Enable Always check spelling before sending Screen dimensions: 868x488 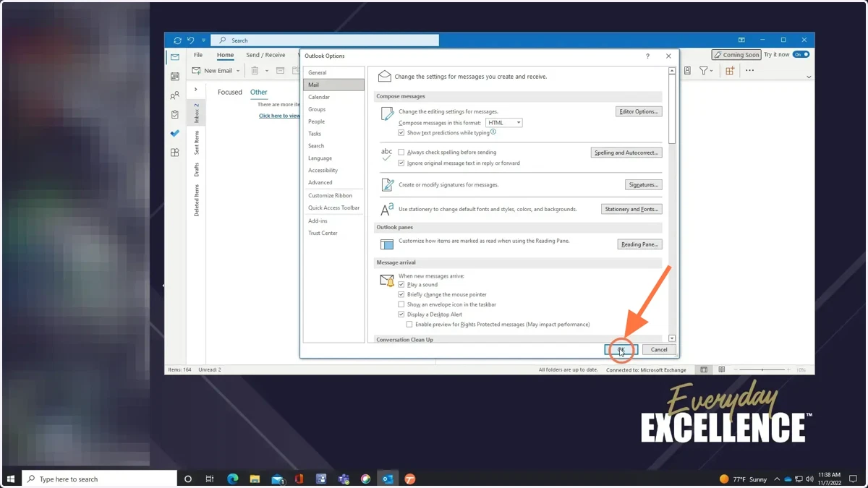point(401,153)
